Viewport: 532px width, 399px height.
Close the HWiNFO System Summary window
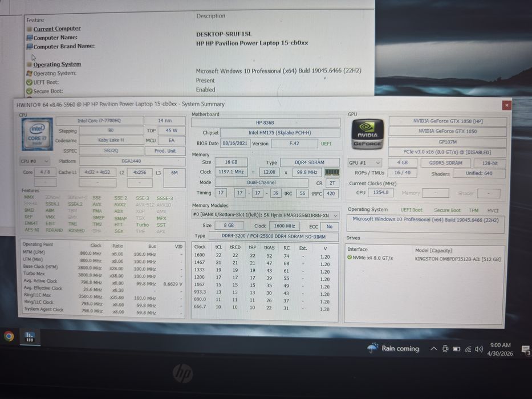(506, 105)
